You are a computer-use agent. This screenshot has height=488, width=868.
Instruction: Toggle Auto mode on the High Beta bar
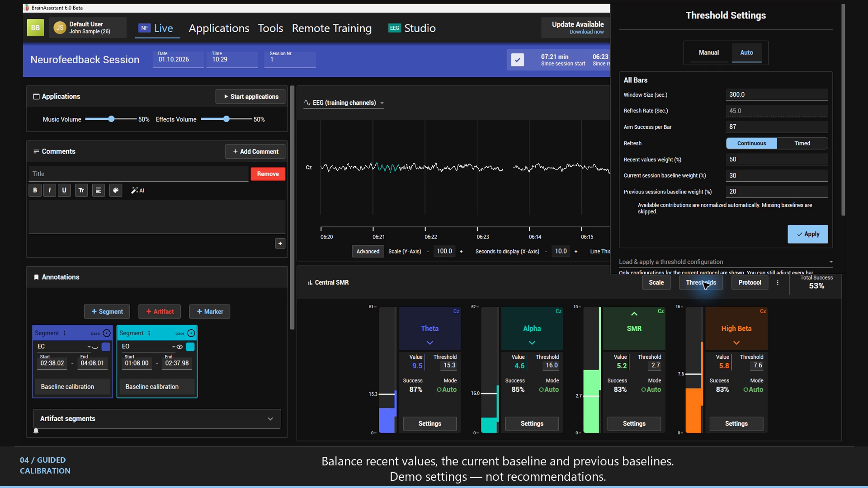(753, 389)
